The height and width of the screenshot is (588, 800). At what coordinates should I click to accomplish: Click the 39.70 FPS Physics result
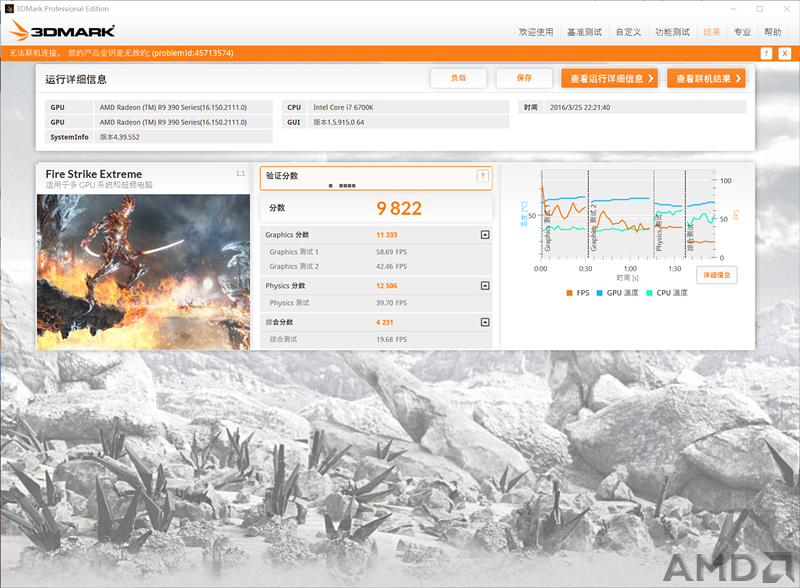(391, 303)
